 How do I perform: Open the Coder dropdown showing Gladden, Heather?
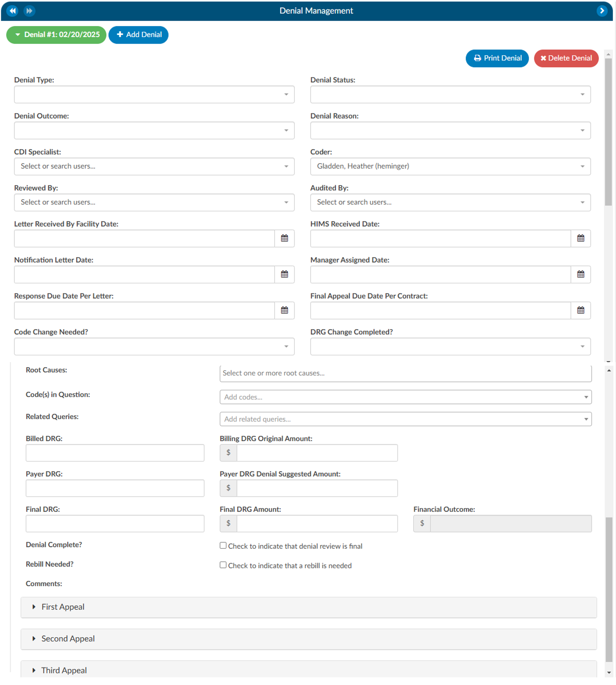[450, 166]
